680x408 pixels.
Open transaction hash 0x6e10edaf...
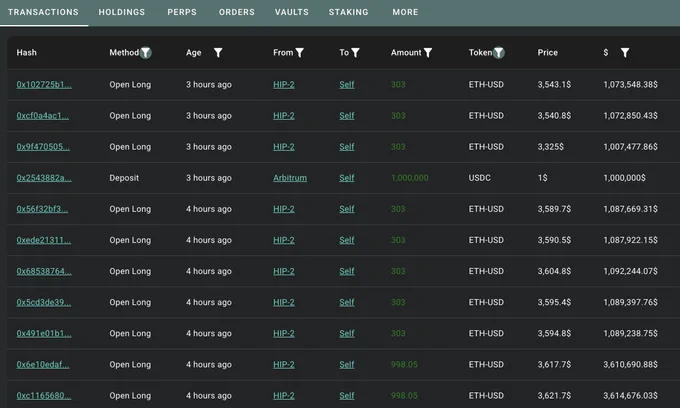(42, 365)
